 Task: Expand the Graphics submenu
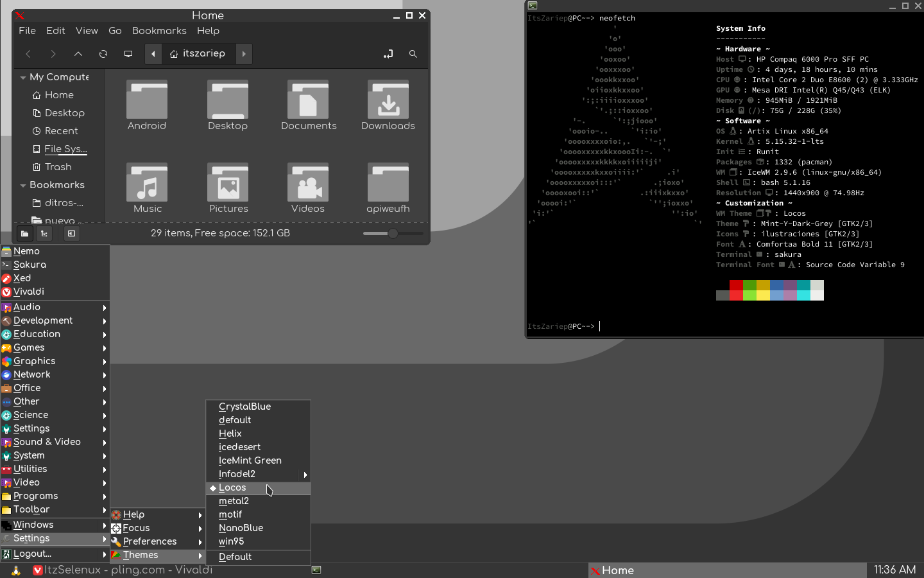55,361
